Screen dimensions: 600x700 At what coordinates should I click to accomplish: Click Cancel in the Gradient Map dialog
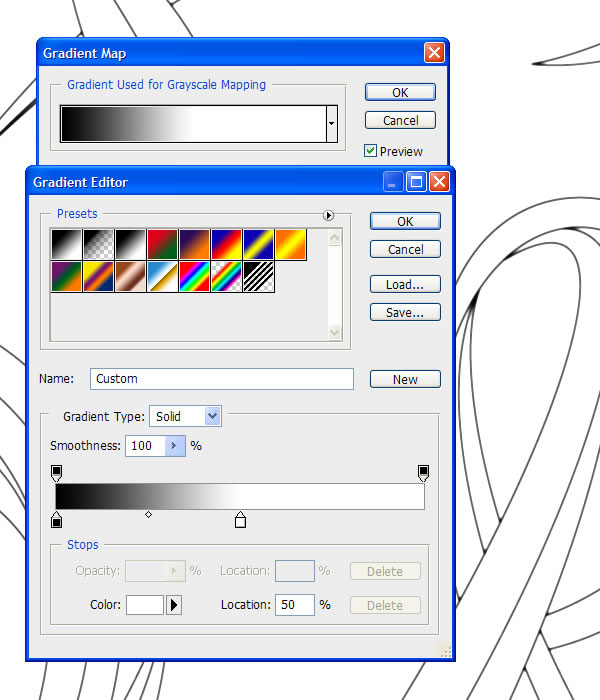click(x=400, y=120)
